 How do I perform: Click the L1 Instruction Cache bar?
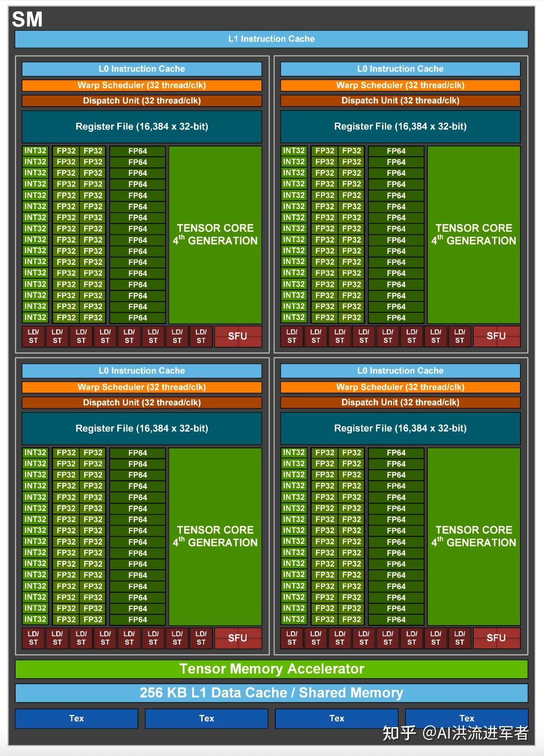272,39
